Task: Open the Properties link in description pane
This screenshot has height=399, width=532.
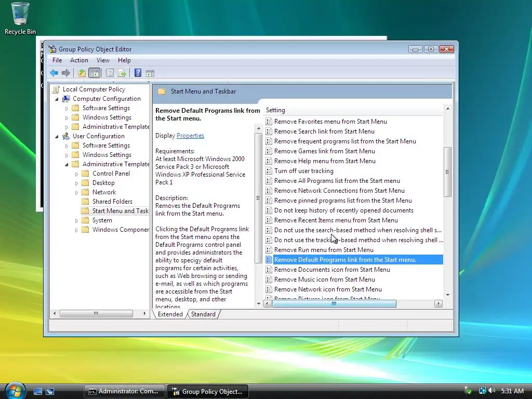Action: tap(190, 136)
